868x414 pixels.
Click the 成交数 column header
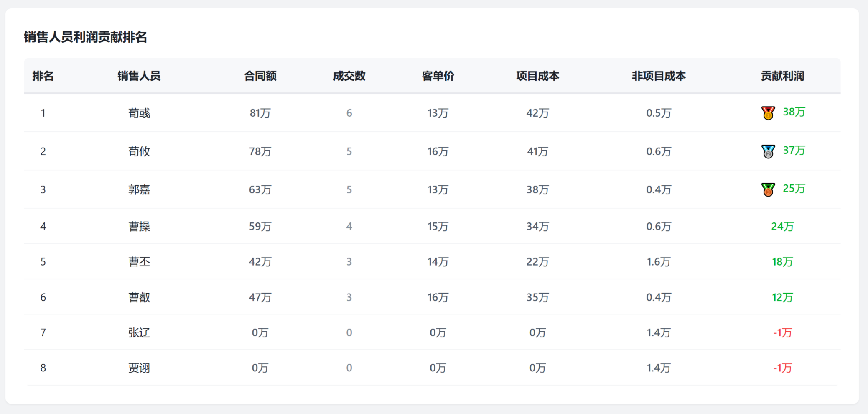(349, 76)
